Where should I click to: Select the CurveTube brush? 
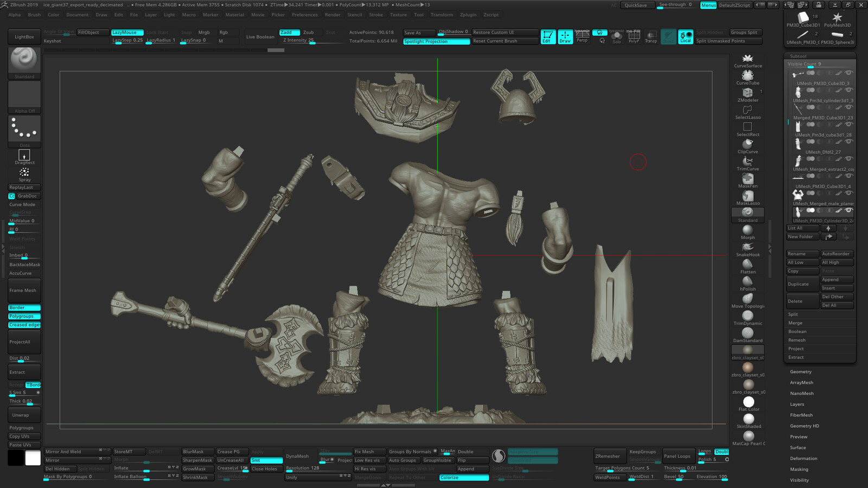click(748, 78)
